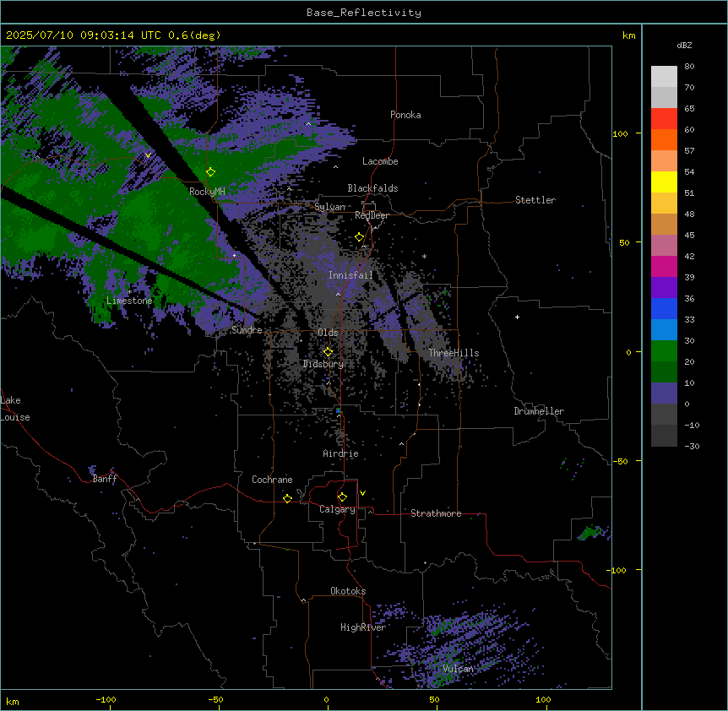
Task: Select the yellow V marker northwest of RockyMH
Action: tap(148, 155)
